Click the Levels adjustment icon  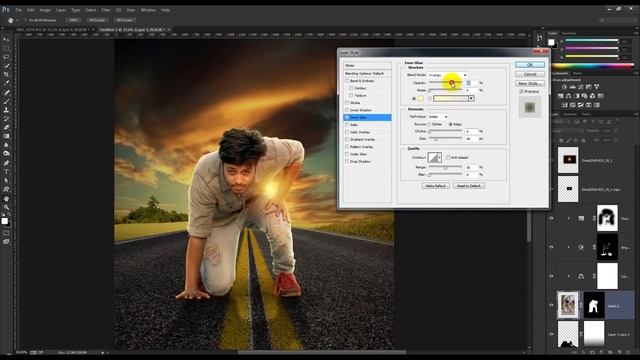[x=572, y=87]
